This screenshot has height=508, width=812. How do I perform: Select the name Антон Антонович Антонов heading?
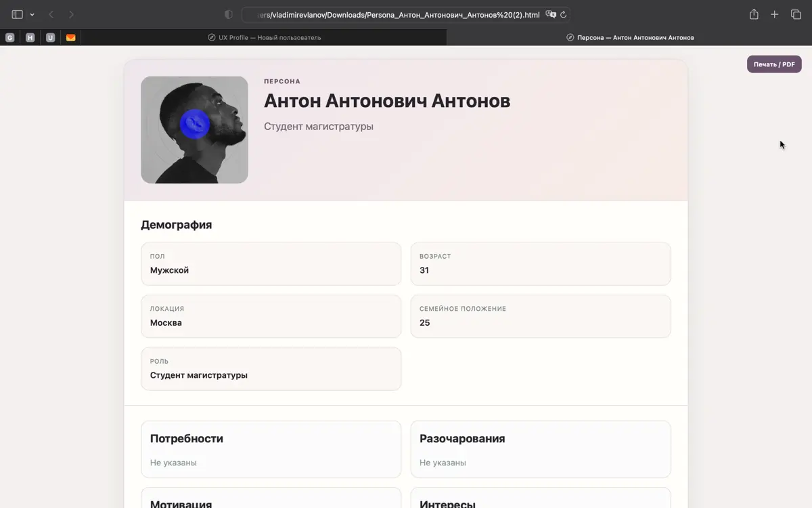387,101
